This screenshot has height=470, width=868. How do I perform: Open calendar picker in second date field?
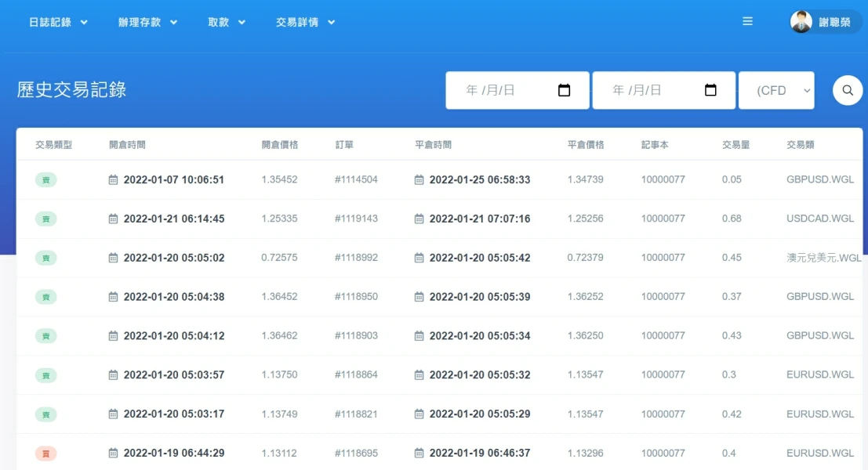(x=710, y=90)
